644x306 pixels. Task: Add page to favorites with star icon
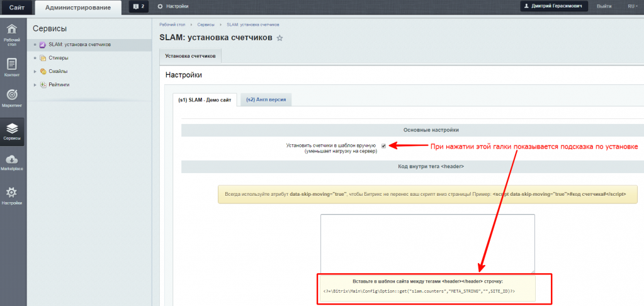pos(280,38)
